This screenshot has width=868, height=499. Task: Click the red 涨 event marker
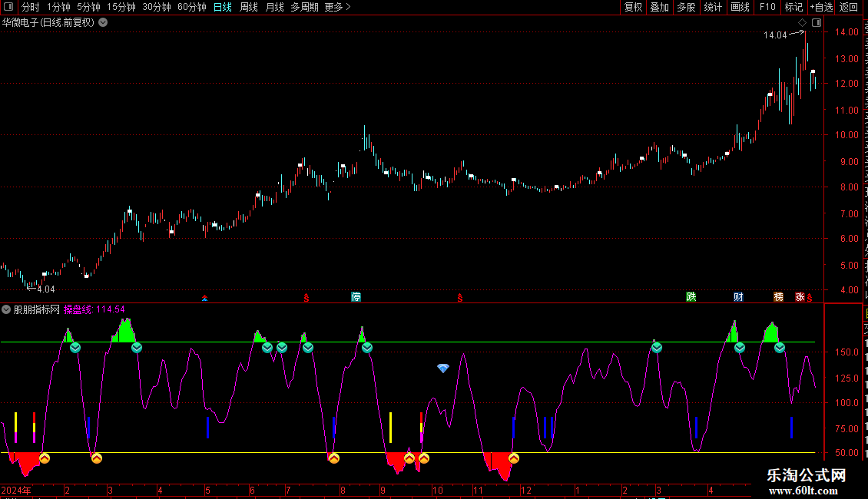click(800, 297)
